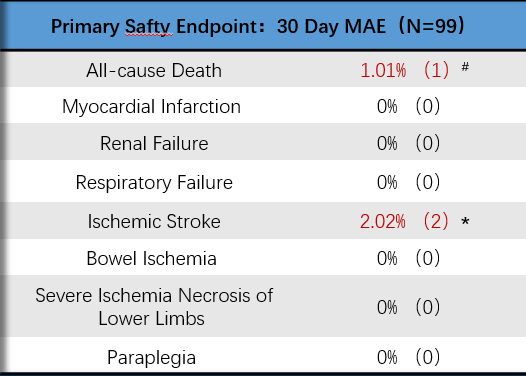The height and width of the screenshot is (376, 526).
Task: Click the (0) count for Bowel Ischemia
Action: point(427,258)
